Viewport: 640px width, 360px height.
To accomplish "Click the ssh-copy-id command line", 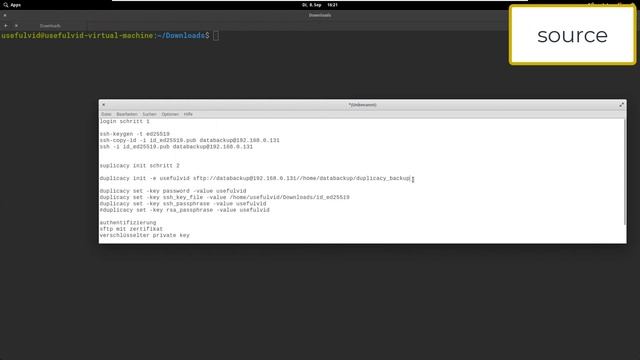I will coord(190,140).
